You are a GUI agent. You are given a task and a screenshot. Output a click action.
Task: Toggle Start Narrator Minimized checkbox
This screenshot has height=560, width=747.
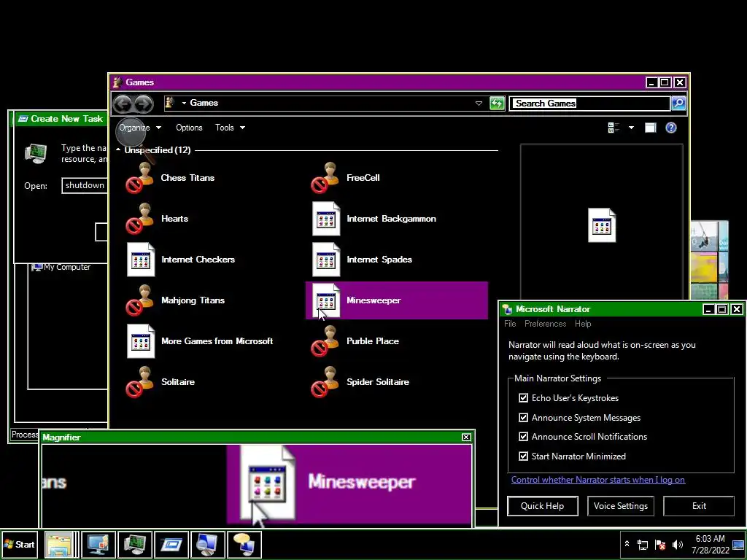click(524, 456)
